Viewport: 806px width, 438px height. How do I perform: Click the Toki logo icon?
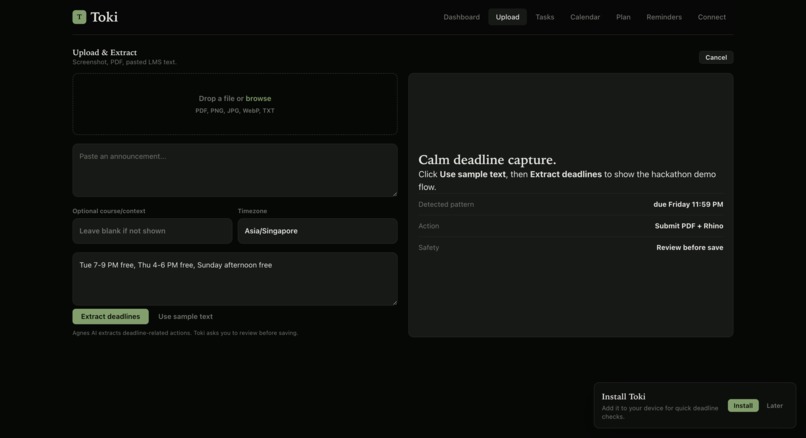79,17
